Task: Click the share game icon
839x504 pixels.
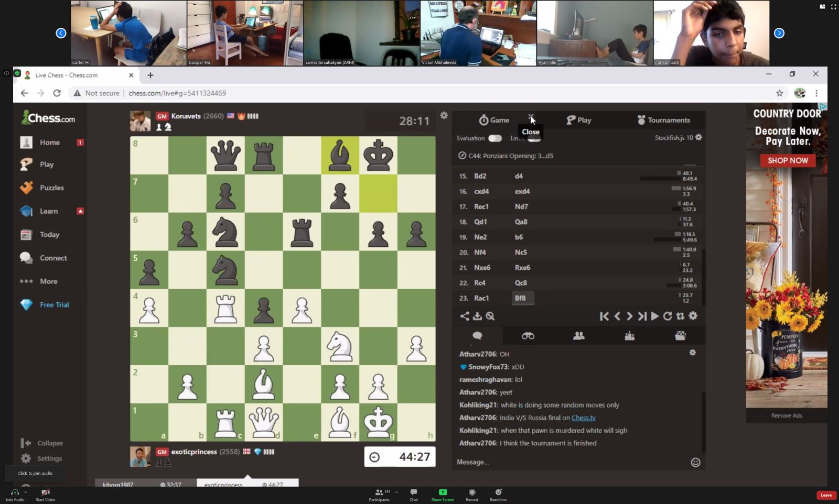Action: pos(465,316)
